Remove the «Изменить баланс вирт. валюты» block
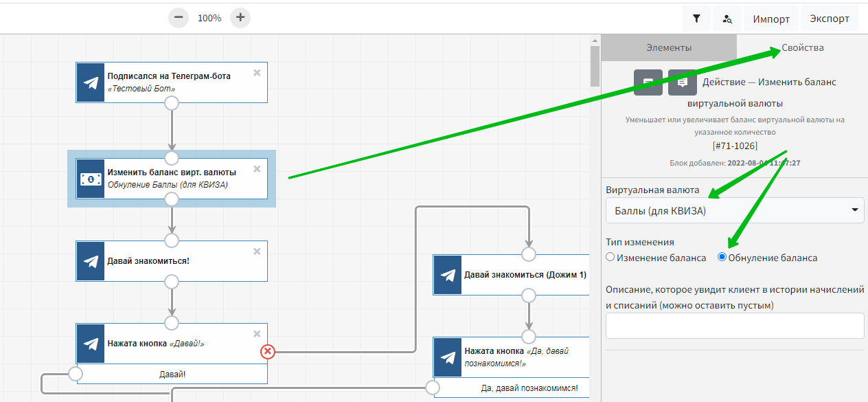The width and height of the screenshot is (868, 402). 257,169
